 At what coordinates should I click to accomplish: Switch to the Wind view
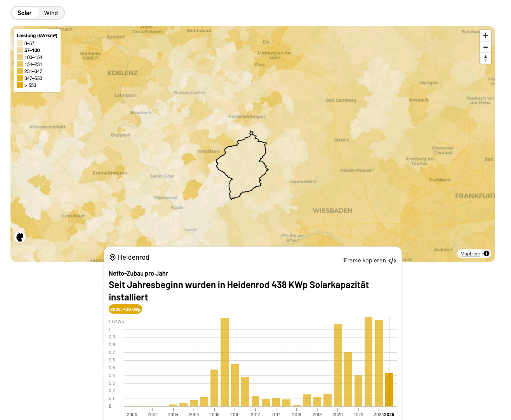tap(51, 13)
